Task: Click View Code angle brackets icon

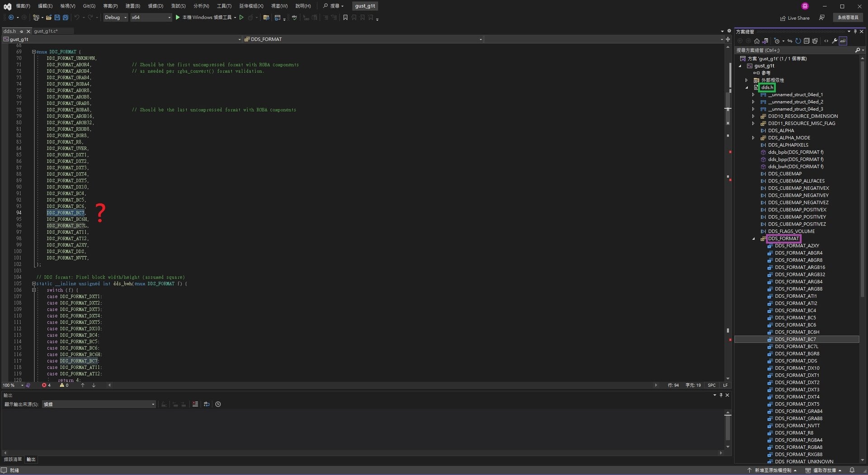Action: click(x=826, y=41)
